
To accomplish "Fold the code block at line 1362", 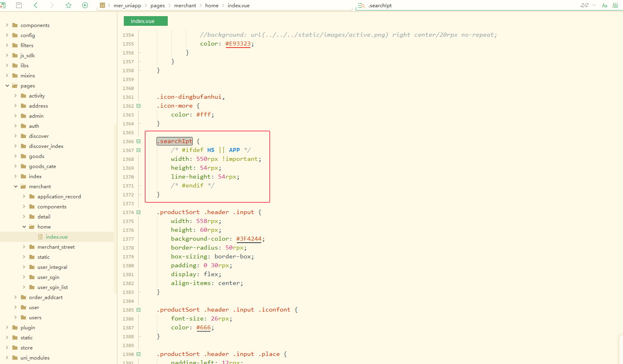I will coord(138,106).
